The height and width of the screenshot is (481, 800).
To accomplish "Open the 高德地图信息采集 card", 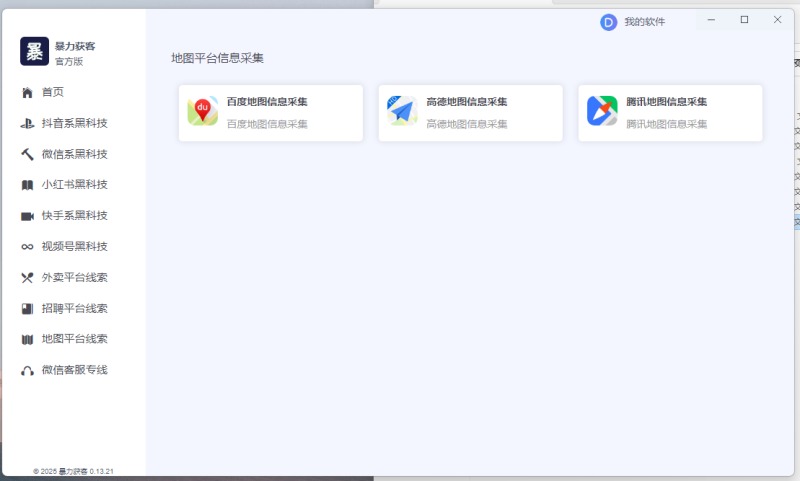I will tap(470, 113).
